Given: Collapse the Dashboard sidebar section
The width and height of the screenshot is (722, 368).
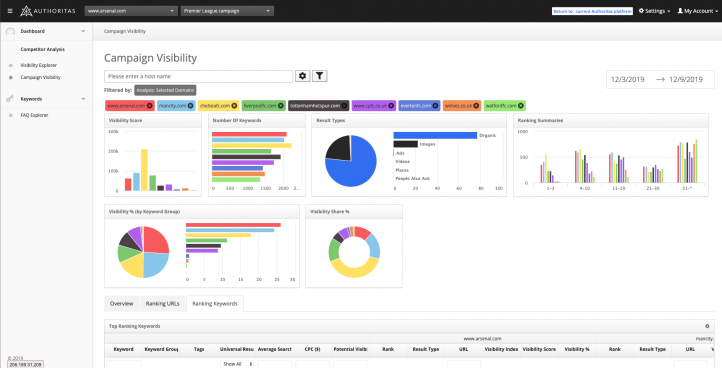Looking at the screenshot, I should tap(83, 31).
